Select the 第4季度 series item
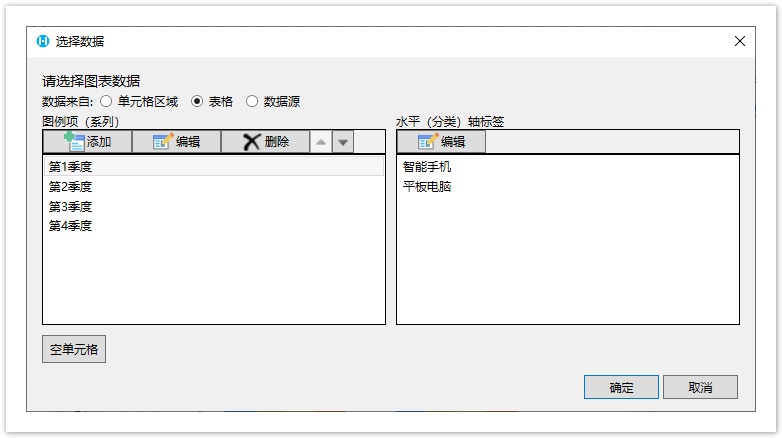 (71, 226)
